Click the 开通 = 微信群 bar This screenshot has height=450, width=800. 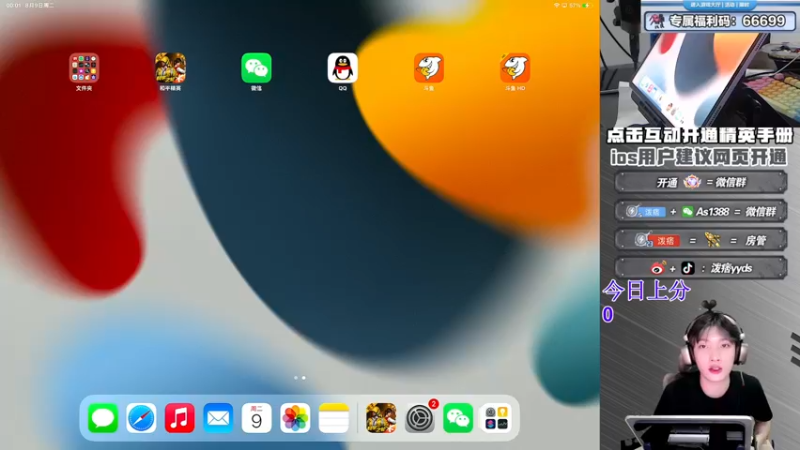point(701,182)
